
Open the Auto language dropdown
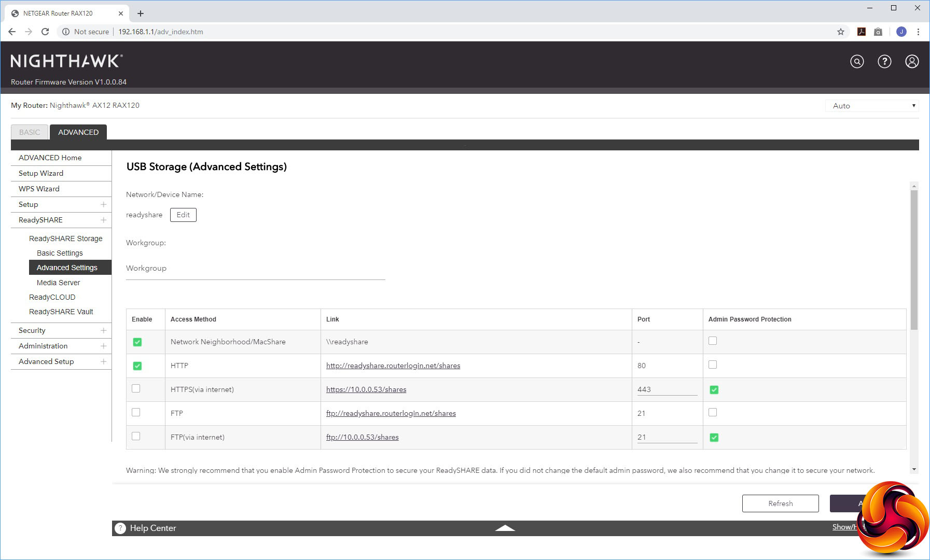point(872,106)
